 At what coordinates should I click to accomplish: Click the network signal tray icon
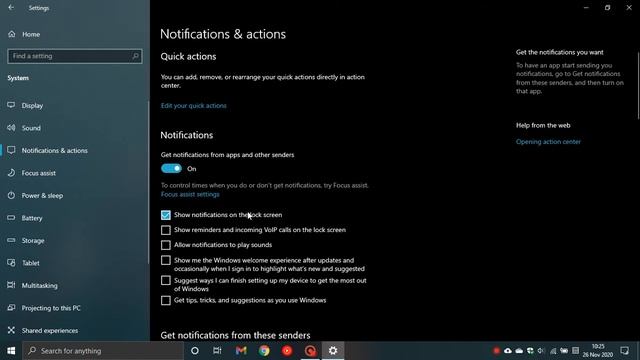point(553,351)
